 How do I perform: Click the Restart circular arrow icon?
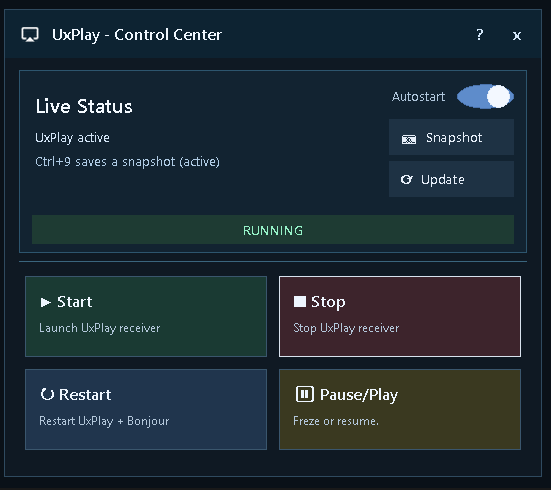pos(47,394)
